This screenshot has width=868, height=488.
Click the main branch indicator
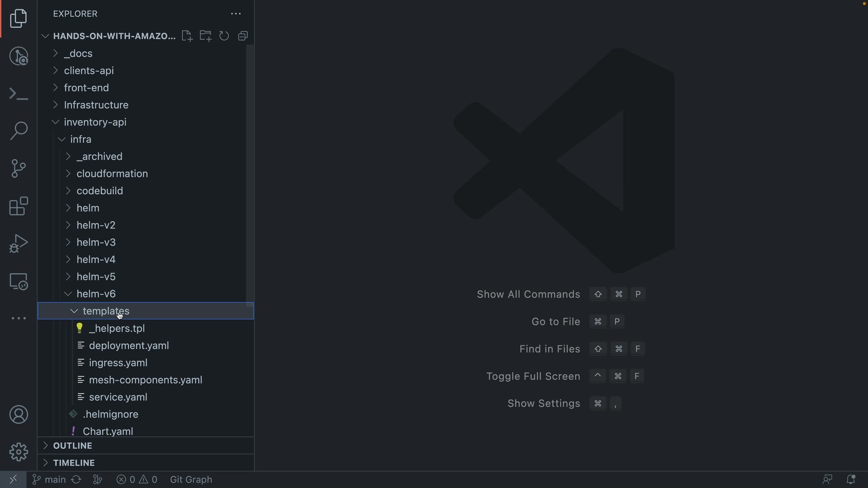tap(49, 479)
